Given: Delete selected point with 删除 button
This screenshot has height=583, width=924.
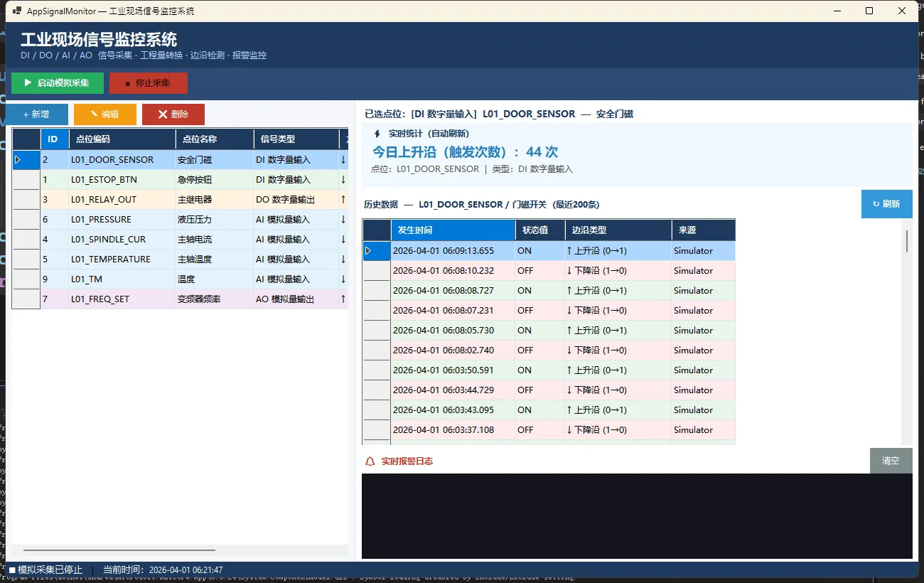Looking at the screenshot, I should (173, 114).
